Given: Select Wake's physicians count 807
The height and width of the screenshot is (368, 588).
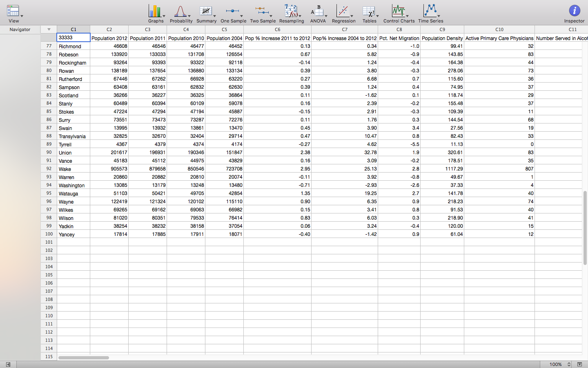Looking at the screenshot, I should tap(499, 169).
